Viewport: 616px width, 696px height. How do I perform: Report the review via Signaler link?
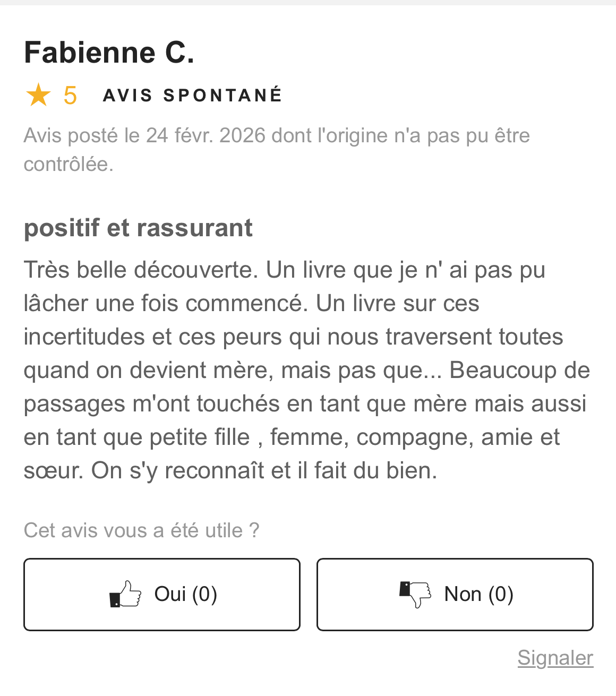pyautogui.click(x=555, y=658)
